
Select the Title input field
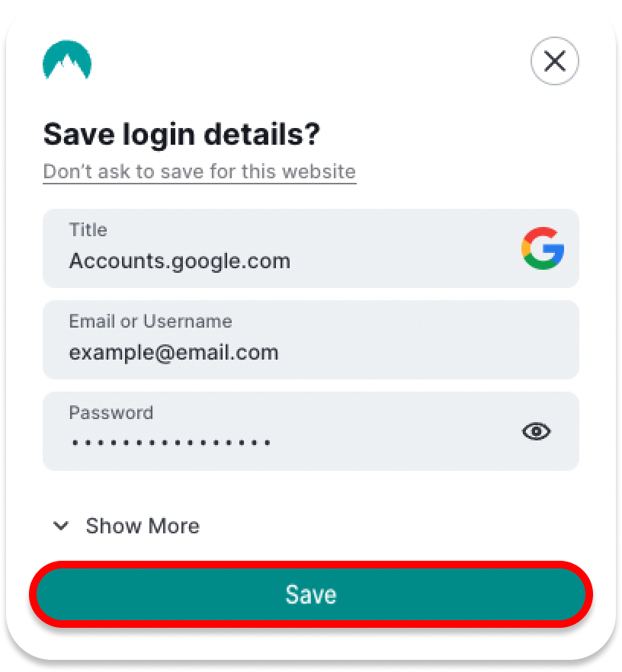[x=311, y=248]
